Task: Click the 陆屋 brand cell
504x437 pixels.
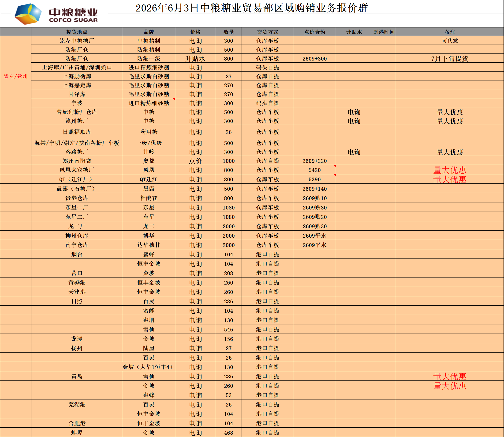Action: point(149,348)
